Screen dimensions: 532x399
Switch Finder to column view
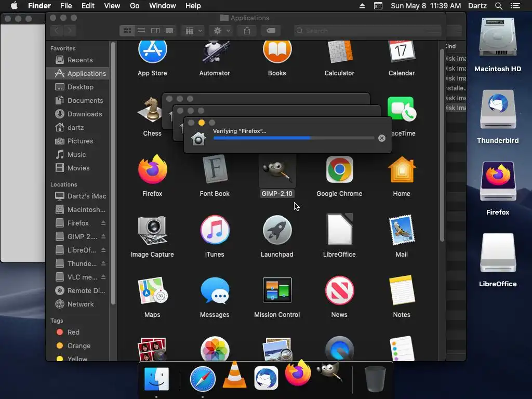[155, 31]
